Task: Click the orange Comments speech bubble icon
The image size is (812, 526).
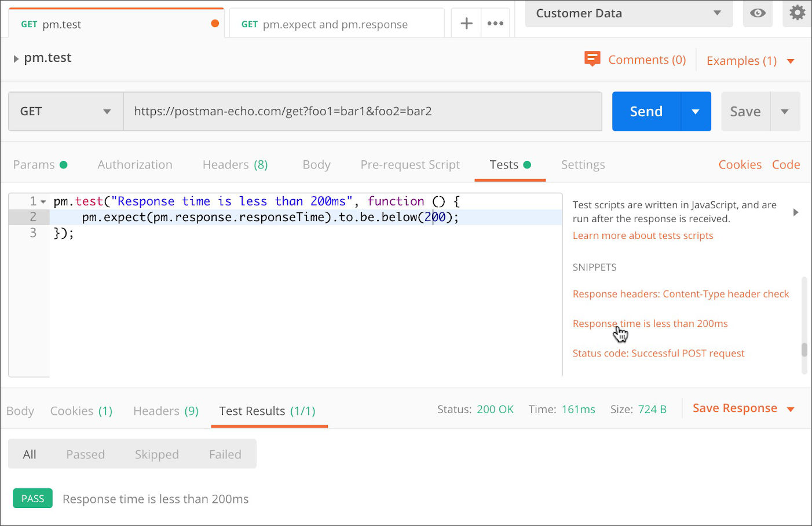Action: coord(592,58)
